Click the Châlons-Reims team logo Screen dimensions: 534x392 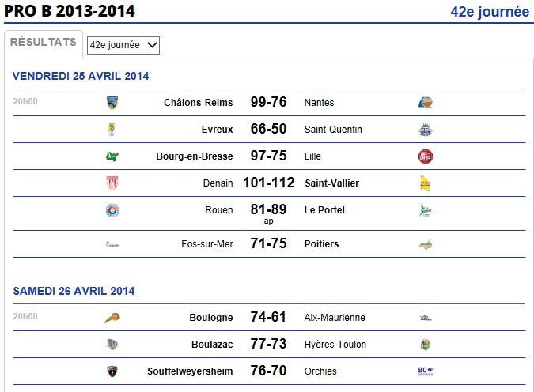(112, 103)
